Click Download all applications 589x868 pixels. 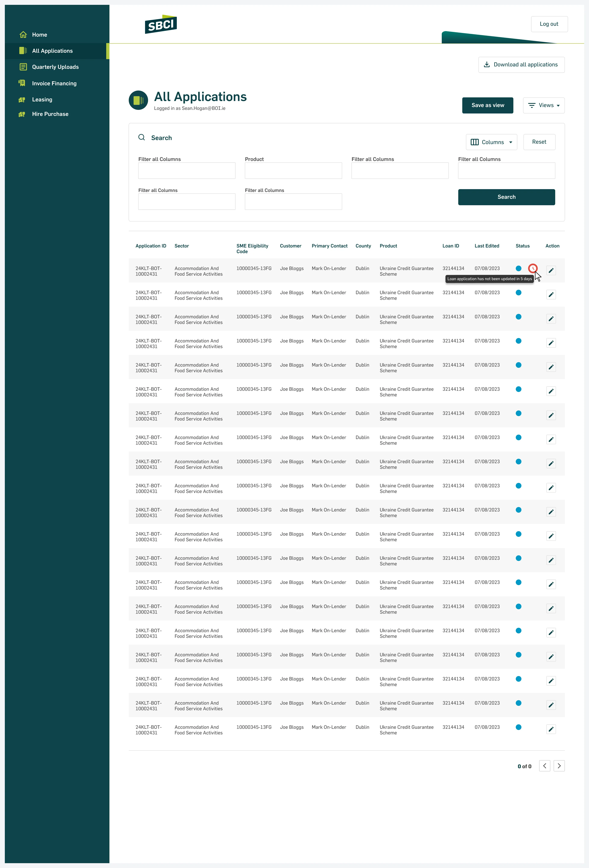(521, 65)
